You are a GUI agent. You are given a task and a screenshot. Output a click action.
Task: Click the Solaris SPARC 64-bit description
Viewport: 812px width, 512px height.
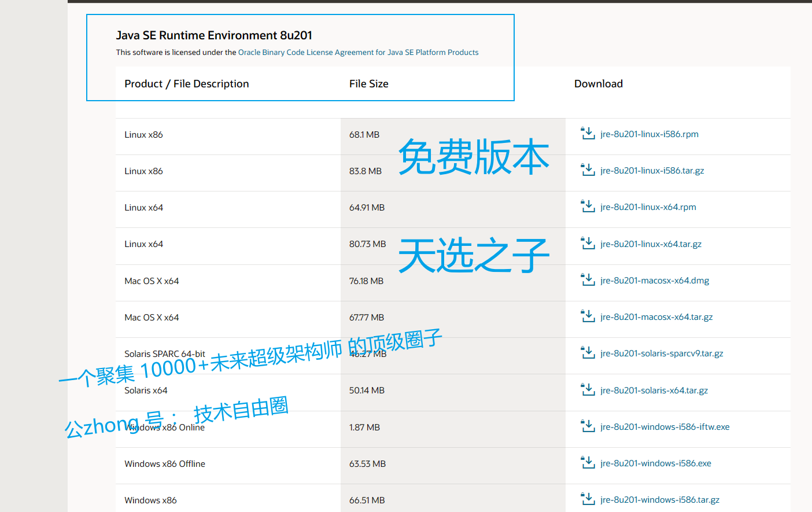[165, 354]
